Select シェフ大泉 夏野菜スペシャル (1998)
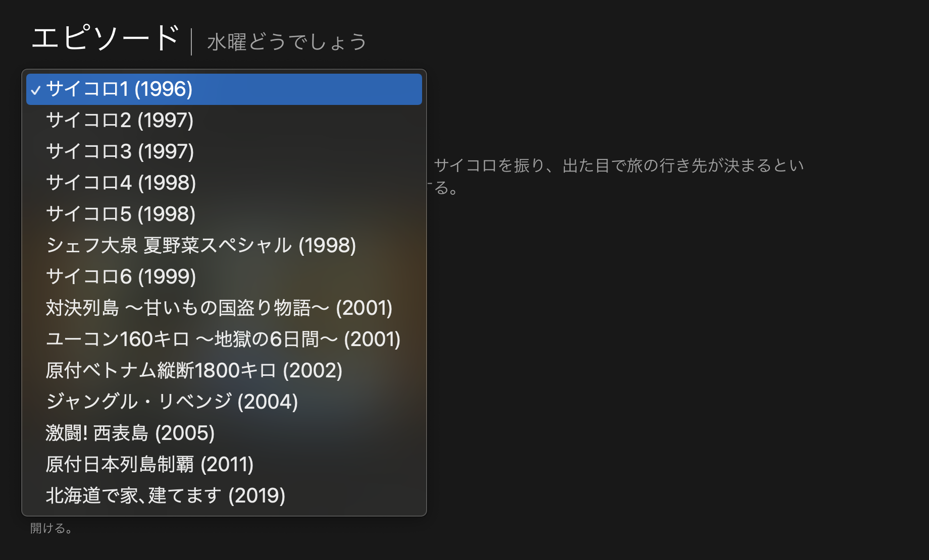 [224, 246]
